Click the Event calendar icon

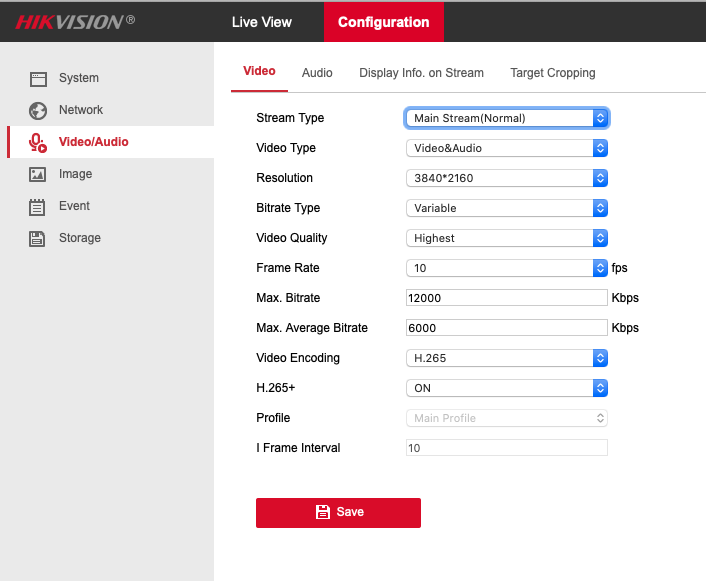(38, 206)
